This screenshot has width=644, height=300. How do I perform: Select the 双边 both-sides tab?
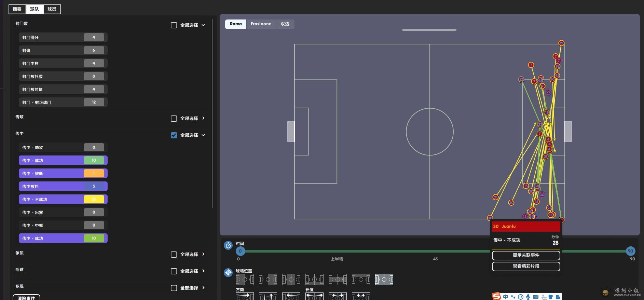tap(285, 24)
